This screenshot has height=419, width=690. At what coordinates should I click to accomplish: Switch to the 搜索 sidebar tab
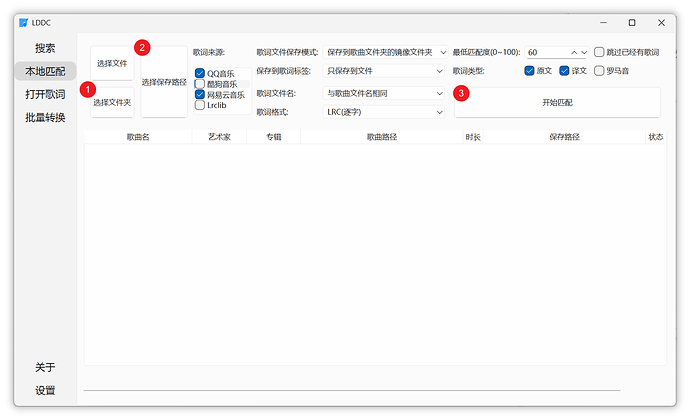tap(45, 48)
